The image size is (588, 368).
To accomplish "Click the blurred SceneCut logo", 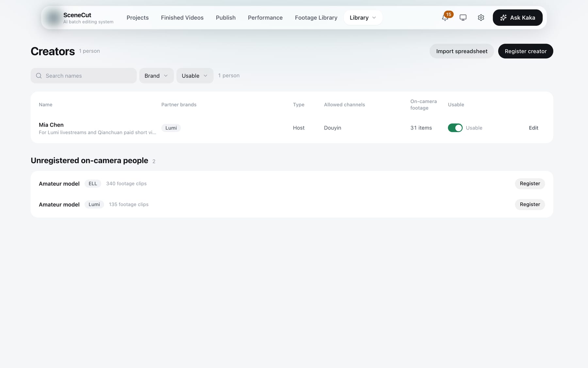I will pyautogui.click(x=53, y=18).
